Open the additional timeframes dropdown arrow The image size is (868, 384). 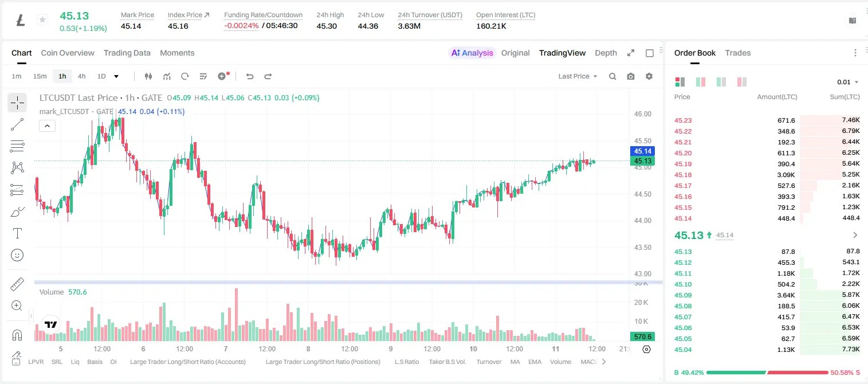click(116, 76)
